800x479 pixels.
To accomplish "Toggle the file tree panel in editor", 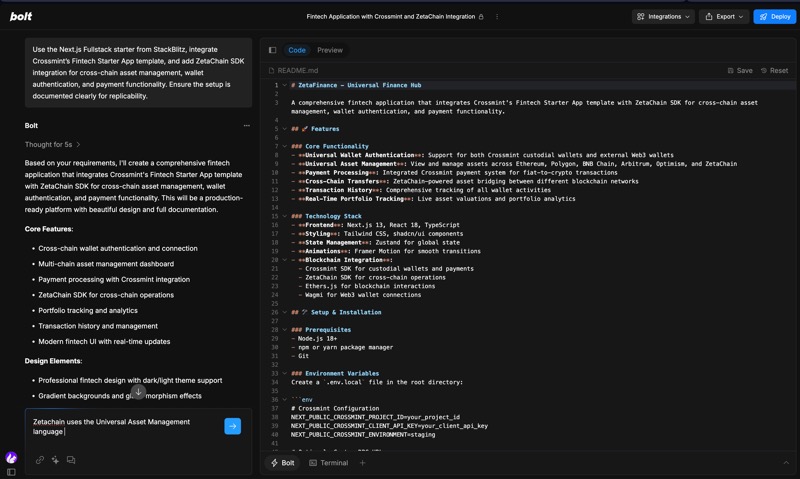I will 272,50.
